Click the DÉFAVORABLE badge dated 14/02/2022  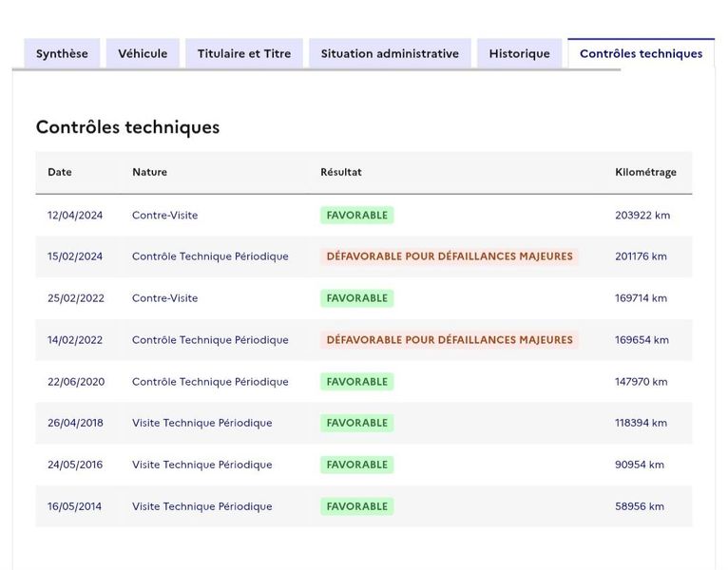[x=450, y=340]
